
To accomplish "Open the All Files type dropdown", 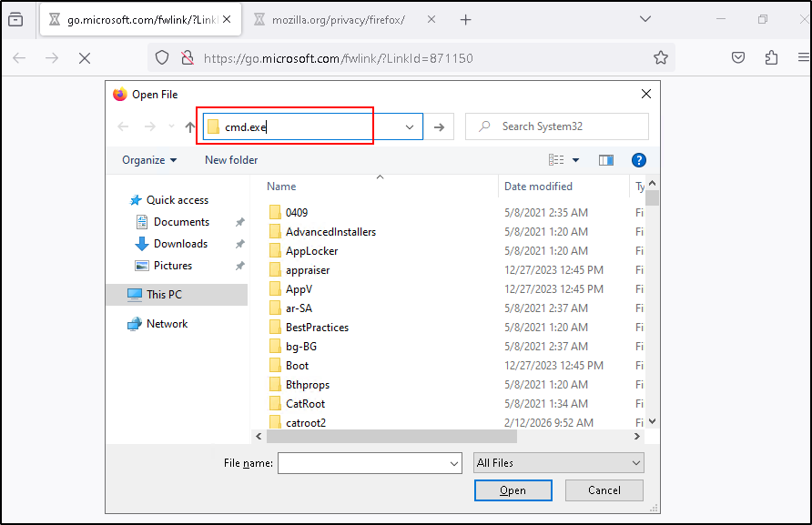I will tap(559, 463).
